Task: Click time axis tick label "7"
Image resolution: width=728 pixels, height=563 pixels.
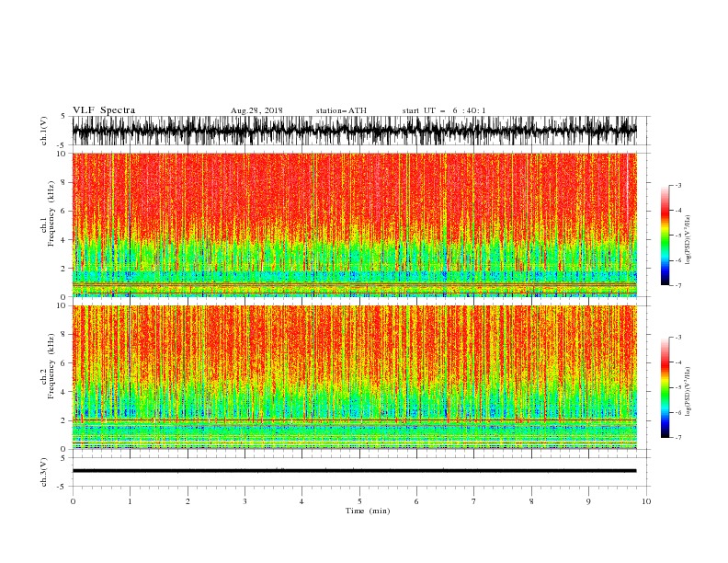Action: [x=474, y=501]
